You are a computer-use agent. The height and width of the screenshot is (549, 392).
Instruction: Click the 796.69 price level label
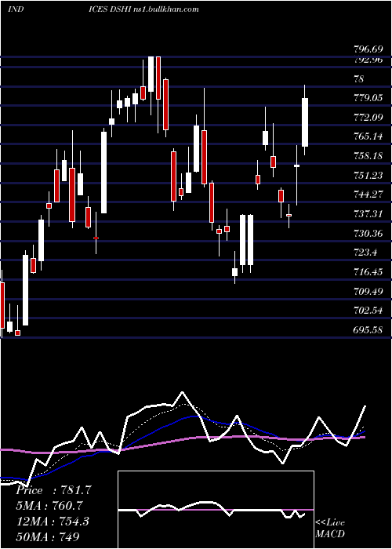[x=368, y=49]
